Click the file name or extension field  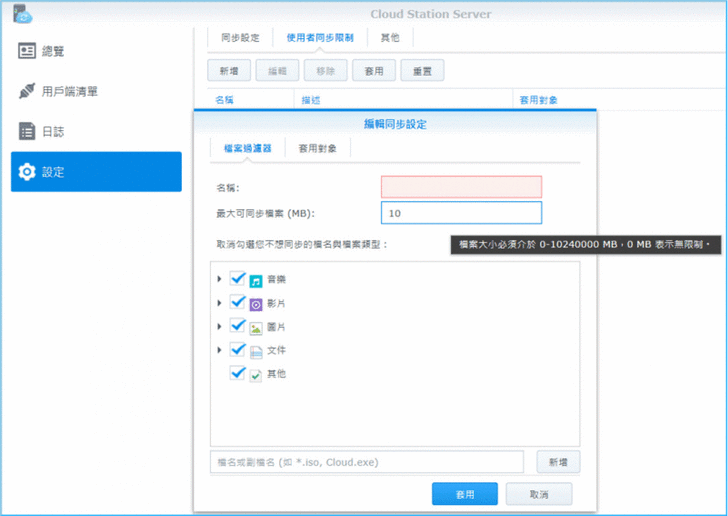pos(366,462)
